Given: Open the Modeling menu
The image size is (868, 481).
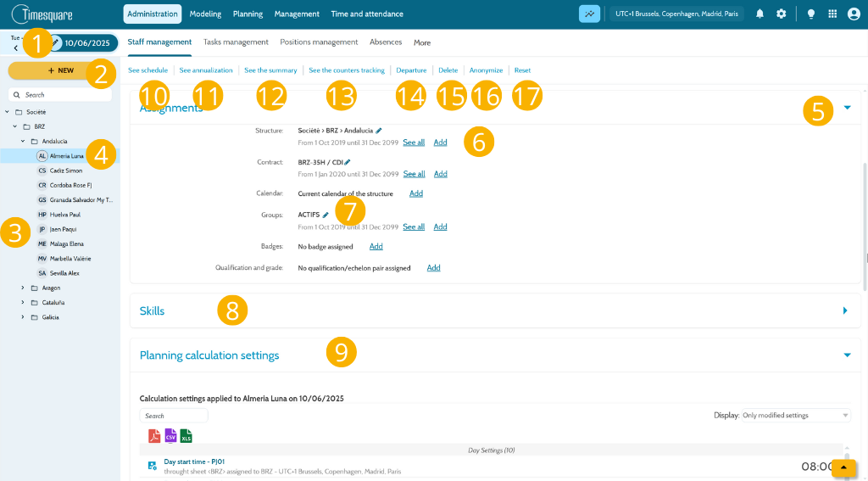Looking at the screenshot, I should (205, 14).
